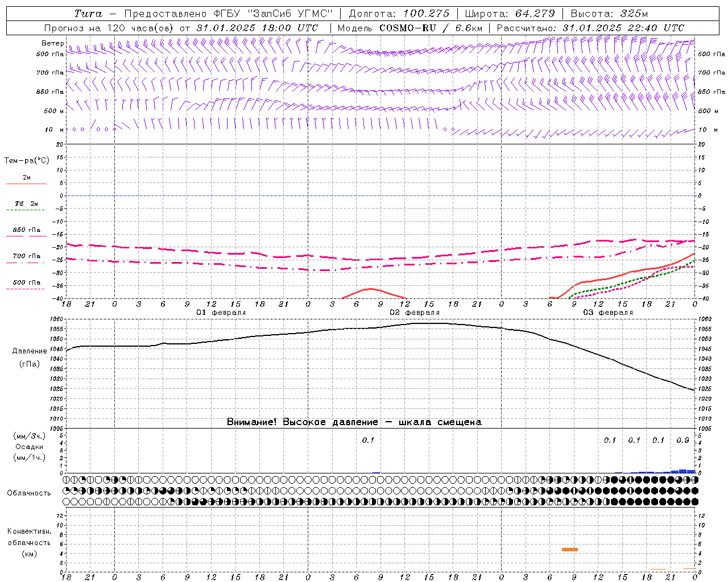Select the 'Долгота: 100.275' header value

pos(399,14)
